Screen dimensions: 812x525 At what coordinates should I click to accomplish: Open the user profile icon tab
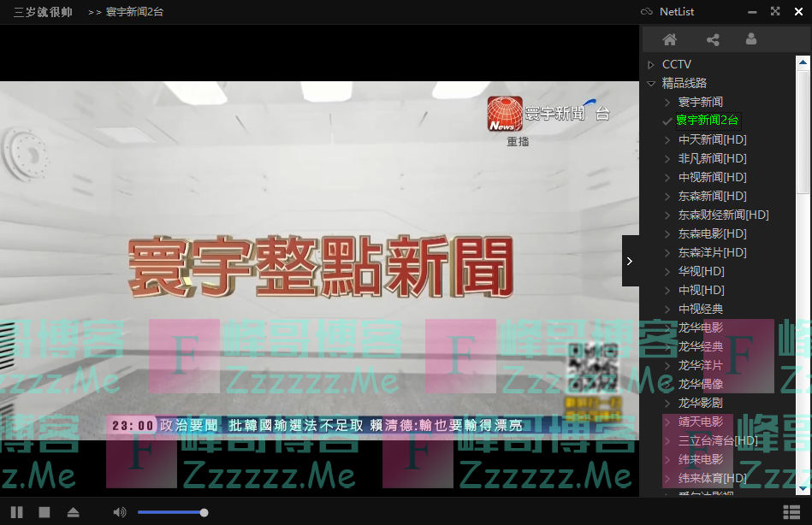pos(751,39)
